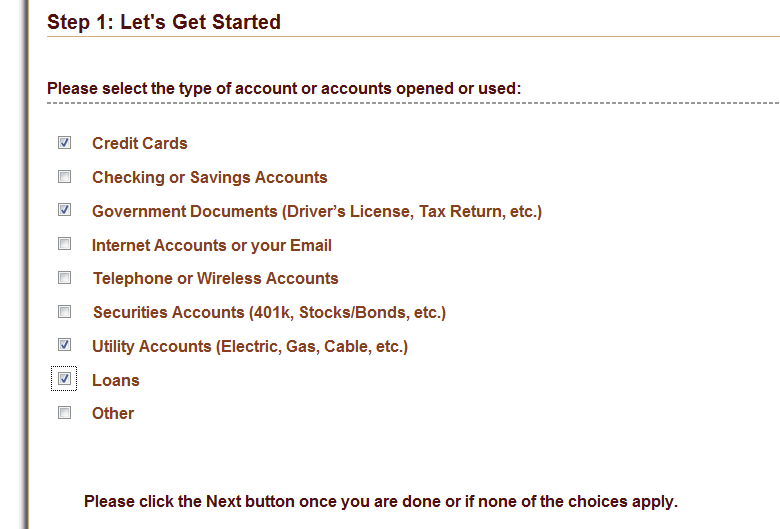Untick the Utility Accounts checkbox

(x=65, y=345)
